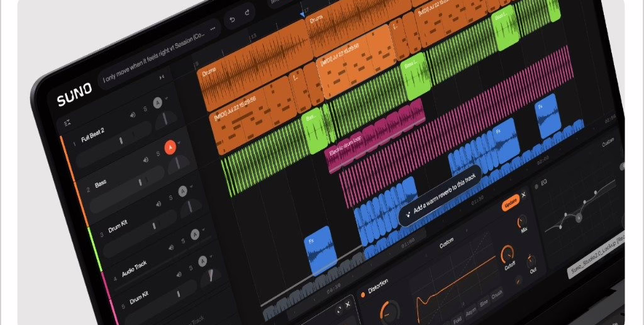Solo track 3 Drum Kit
This screenshot has height=325, width=644.
pyautogui.click(x=171, y=198)
